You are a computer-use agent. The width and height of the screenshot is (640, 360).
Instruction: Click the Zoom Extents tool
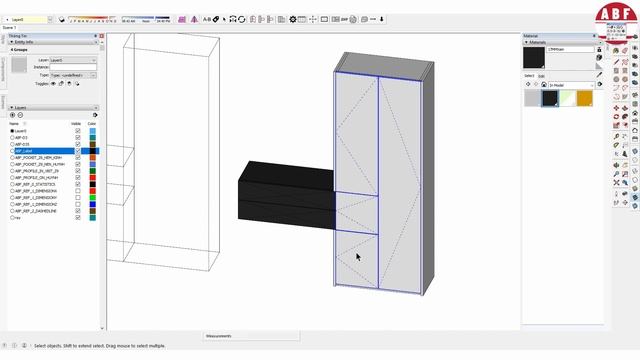point(616,182)
